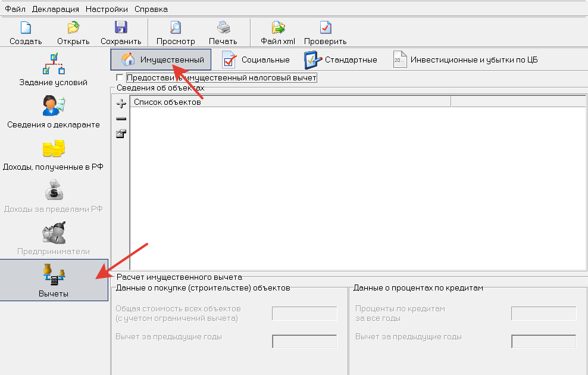
Task: Enable Предоставить имущественный налоговый вычет checkbox
Action: click(x=120, y=78)
